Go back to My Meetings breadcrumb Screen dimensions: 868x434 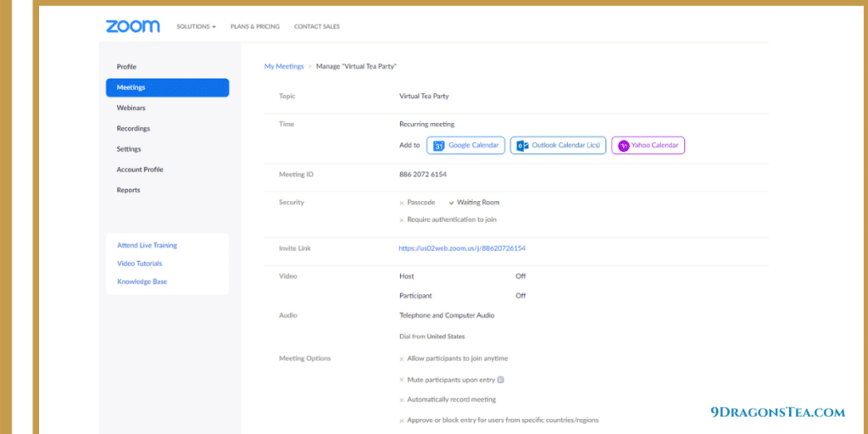click(x=283, y=66)
